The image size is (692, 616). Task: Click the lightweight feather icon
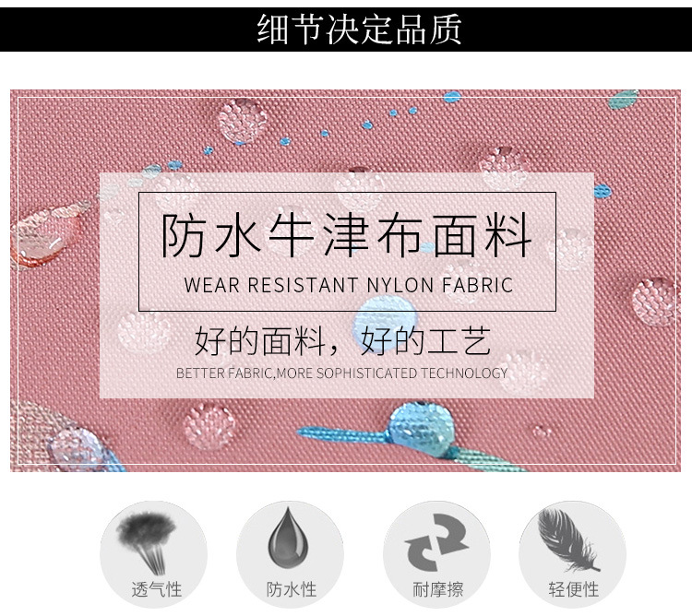tap(568, 540)
